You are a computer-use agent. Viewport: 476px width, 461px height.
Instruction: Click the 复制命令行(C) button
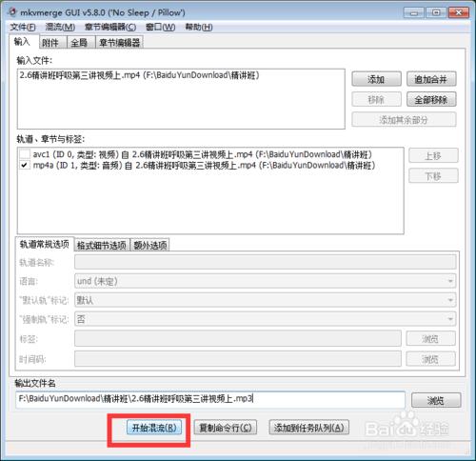click(226, 428)
